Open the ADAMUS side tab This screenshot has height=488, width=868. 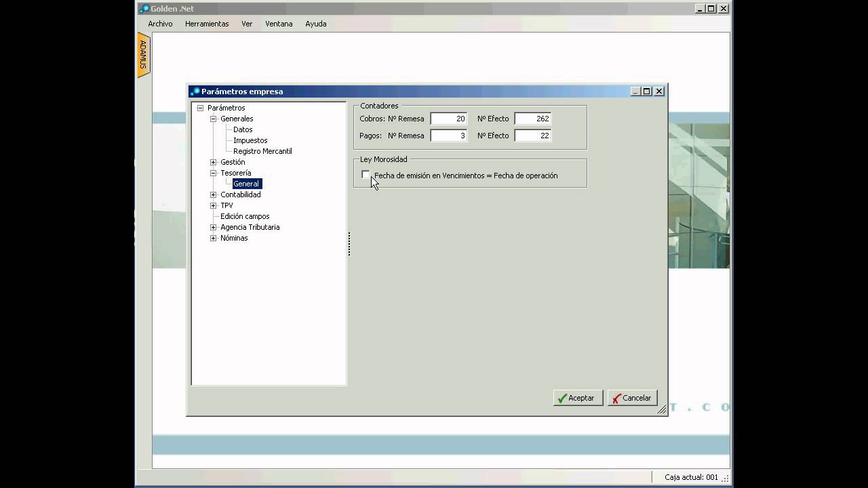143,55
